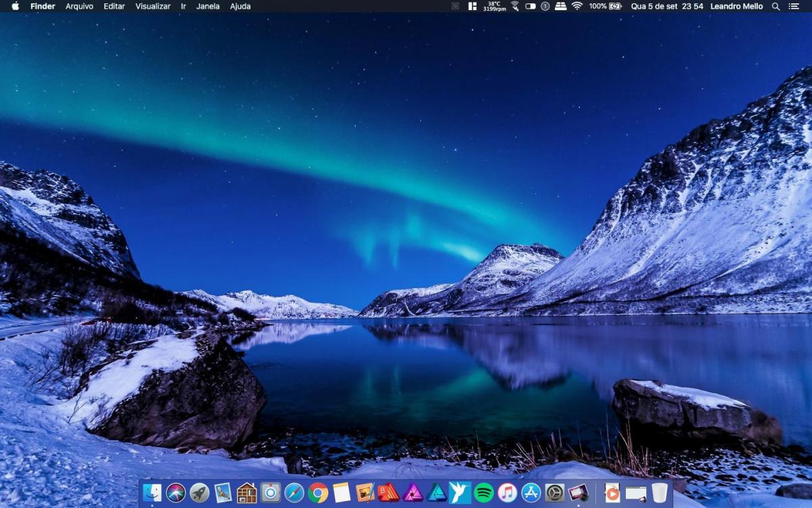Open the picture-with-pencil app in dock

pyautogui.click(x=365, y=492)
